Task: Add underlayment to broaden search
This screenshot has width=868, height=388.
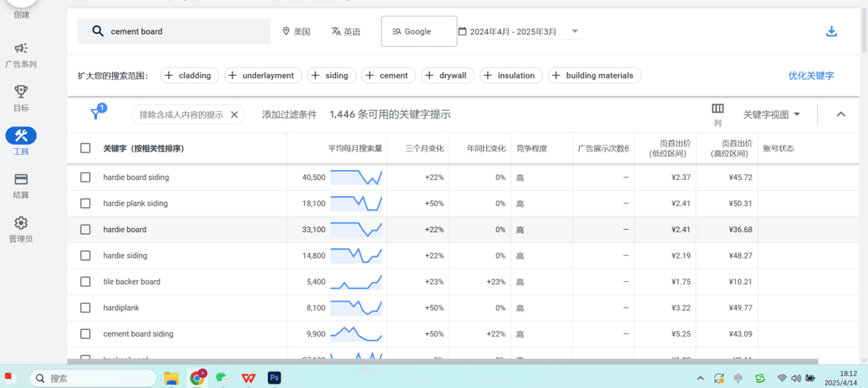Action: [263, 76]
